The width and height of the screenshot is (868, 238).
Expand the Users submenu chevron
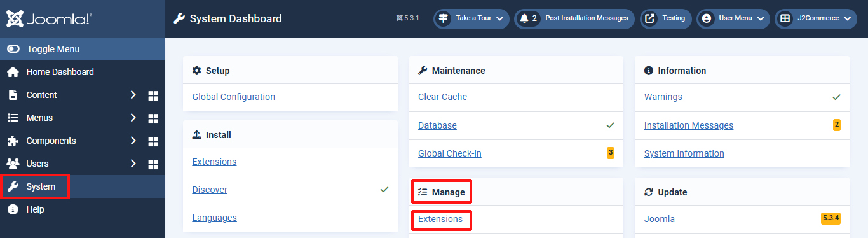coord(133,164)
